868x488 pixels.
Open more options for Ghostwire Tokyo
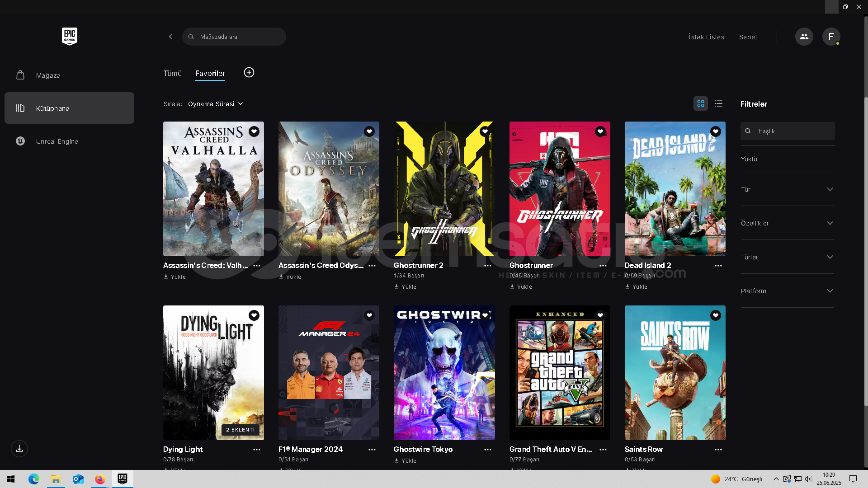488,450
